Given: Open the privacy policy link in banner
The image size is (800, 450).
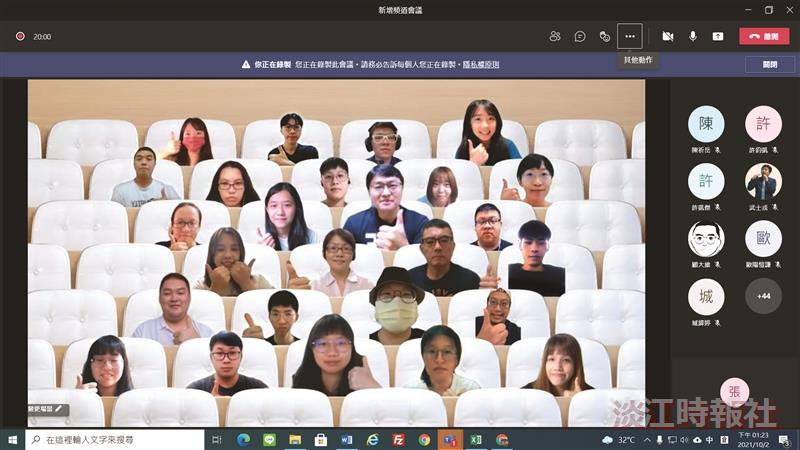Looking at the screenshot, I should (x=481, y=65).
